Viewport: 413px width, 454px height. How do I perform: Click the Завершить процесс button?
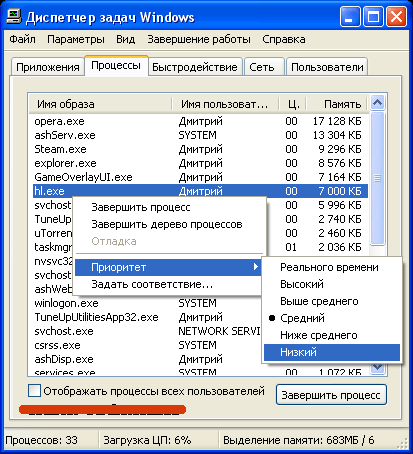(x=331, y=395)
